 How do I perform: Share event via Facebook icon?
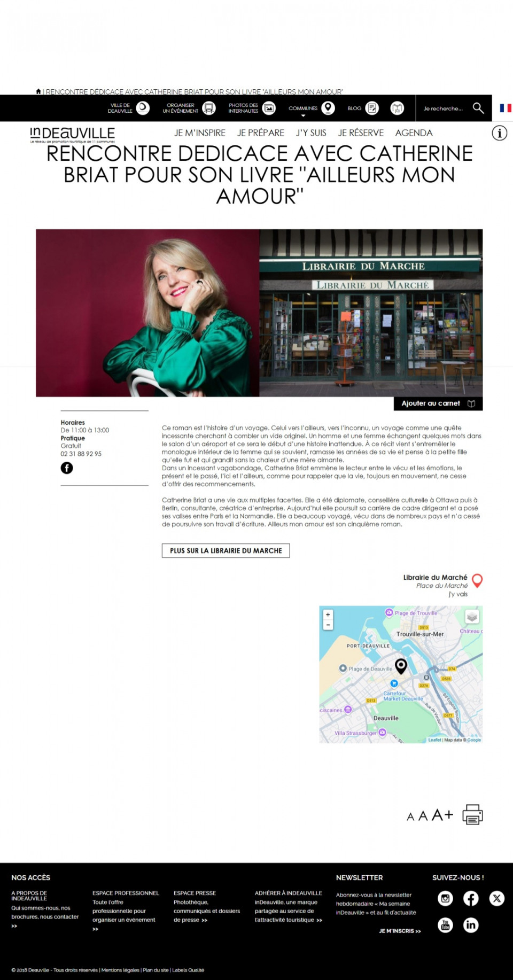tap(67, 468)
